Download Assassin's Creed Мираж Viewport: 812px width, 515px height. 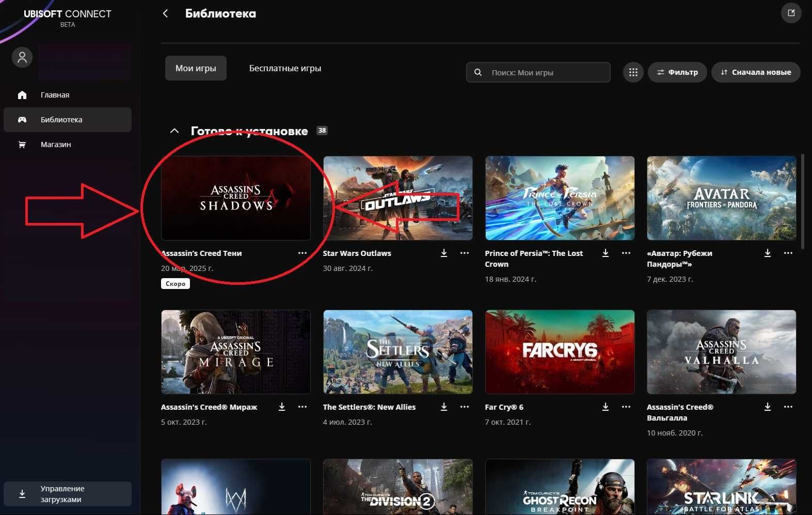pyautogui.click(x=282, y=407)
